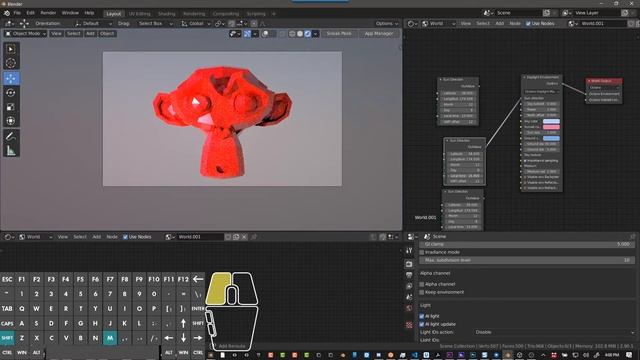640x360 pixels.
Task: Click fake user icon beside bottom World.001
Action: (228, 237)
